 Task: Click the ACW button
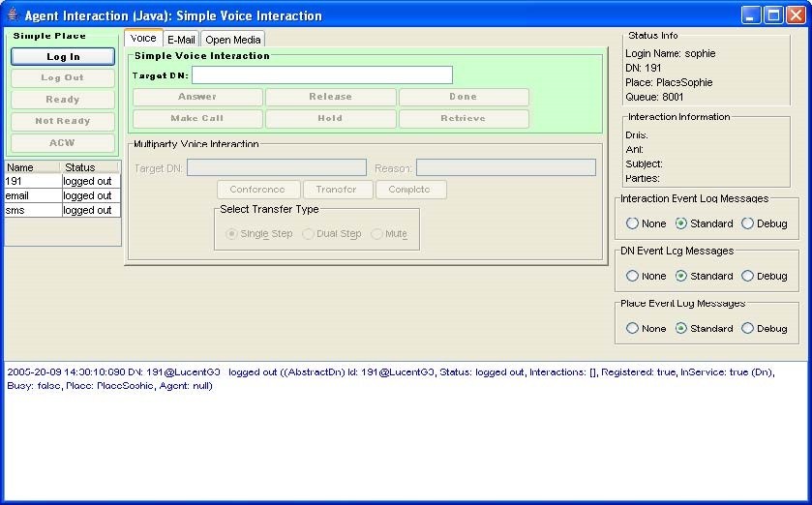tap(63, 143)
